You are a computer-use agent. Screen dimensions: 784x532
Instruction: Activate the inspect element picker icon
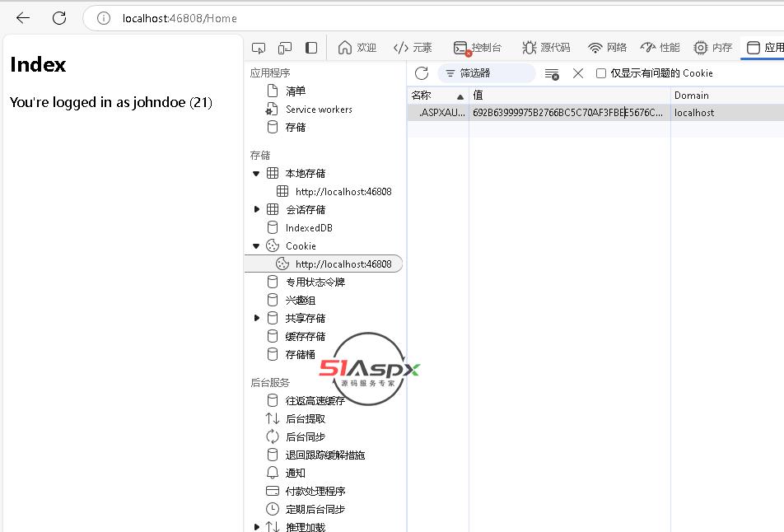[259, 48]
